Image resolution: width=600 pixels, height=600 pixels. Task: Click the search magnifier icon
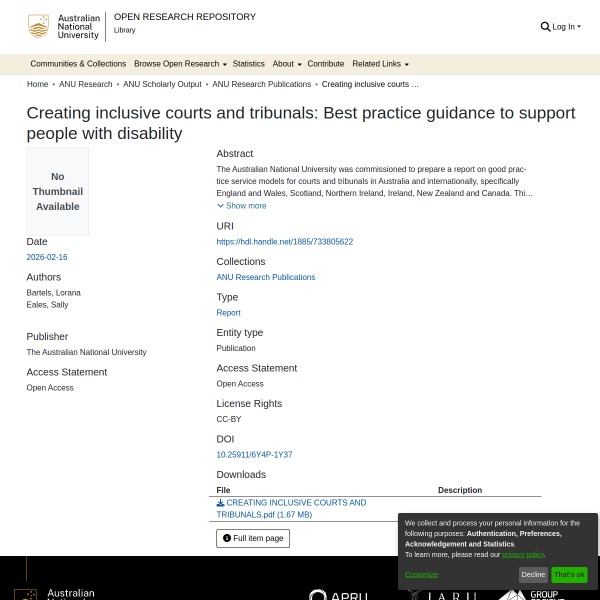click(545, 27)
